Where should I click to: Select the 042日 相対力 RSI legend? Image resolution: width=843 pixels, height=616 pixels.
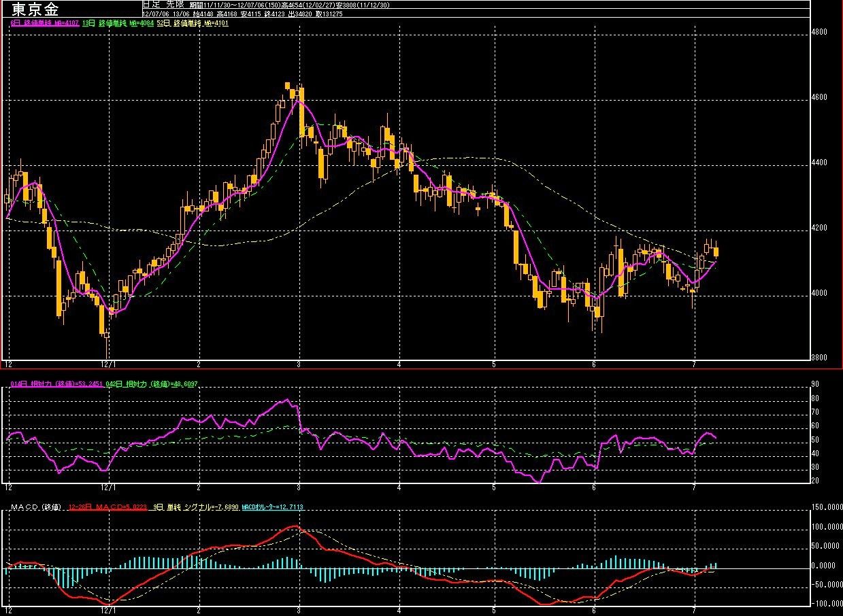point(152,384)
